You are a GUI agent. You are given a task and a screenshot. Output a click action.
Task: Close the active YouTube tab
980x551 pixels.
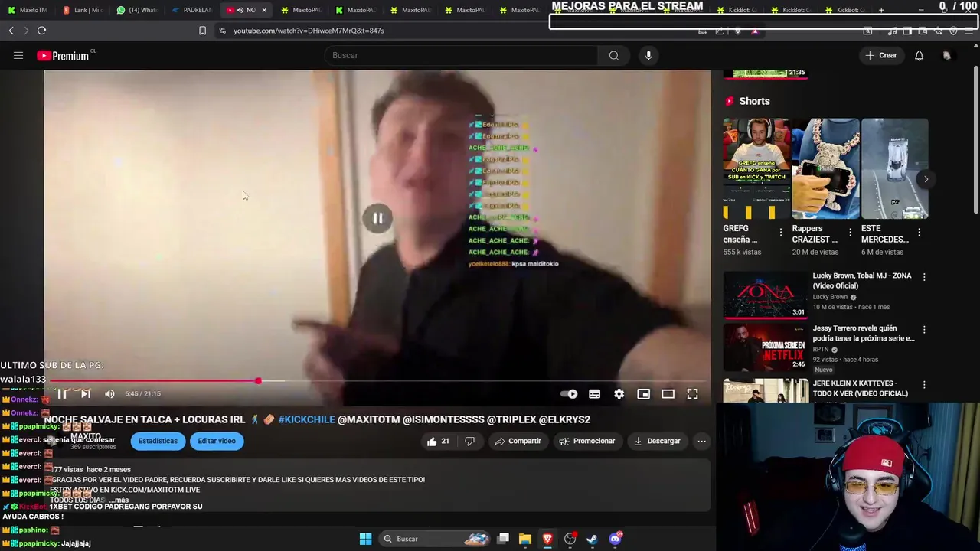pos(264,10)
